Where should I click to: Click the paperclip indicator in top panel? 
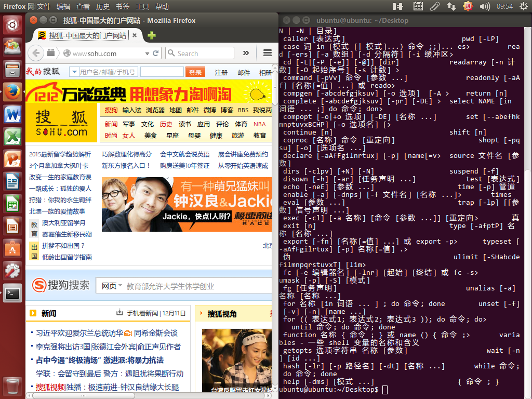tap(435, 6)
